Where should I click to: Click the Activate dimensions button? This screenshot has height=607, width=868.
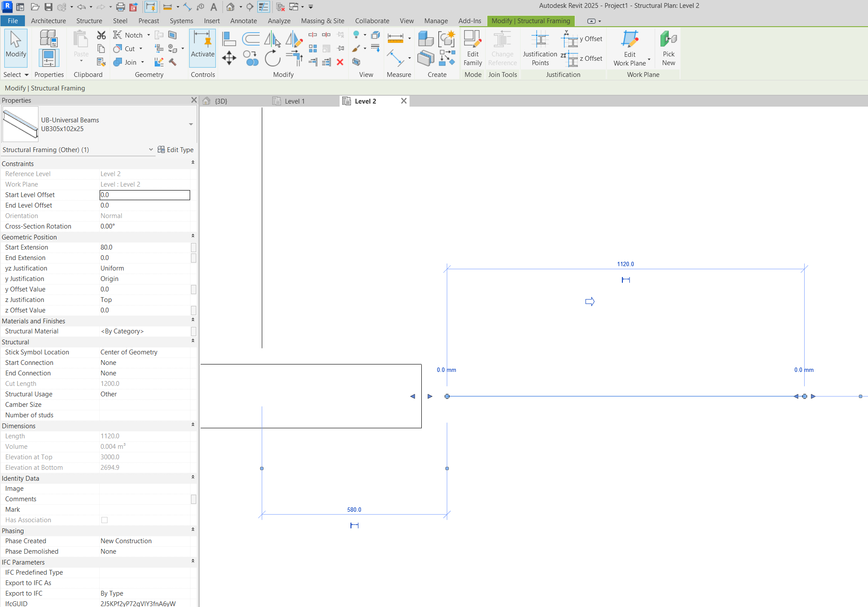(x=202, y=48)
